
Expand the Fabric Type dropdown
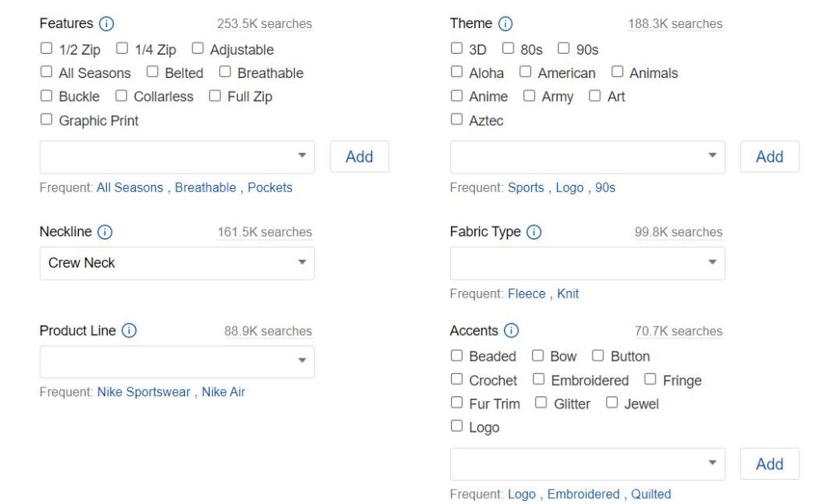[712, 263]
